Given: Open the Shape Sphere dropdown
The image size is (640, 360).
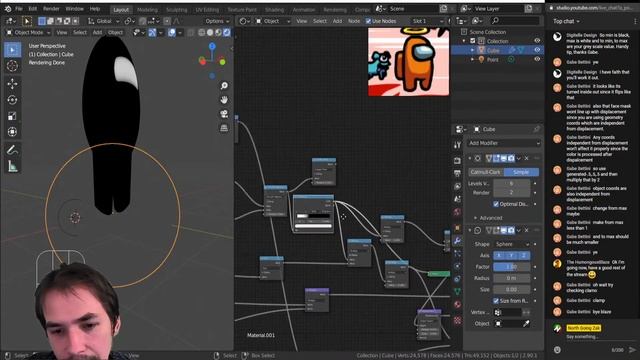Looking at the screenshot, I should point(512,244).
